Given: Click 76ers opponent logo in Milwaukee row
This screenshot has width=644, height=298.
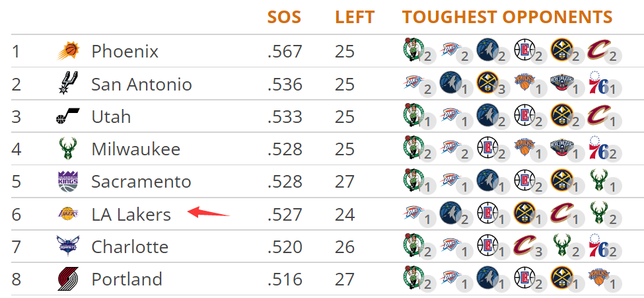Looking at the screenshot, I should [598, 147].
